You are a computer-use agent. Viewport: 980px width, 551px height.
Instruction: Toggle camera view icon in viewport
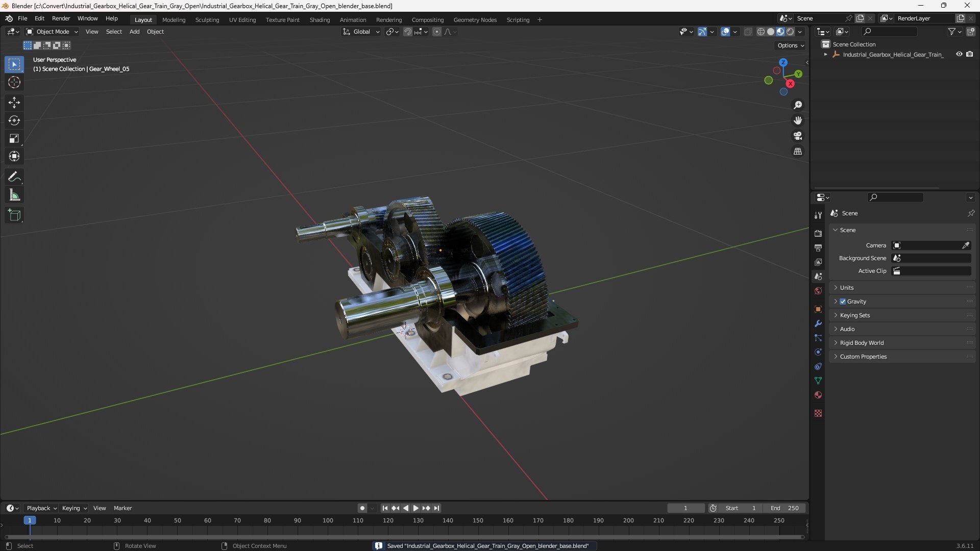tap(798, 136)
